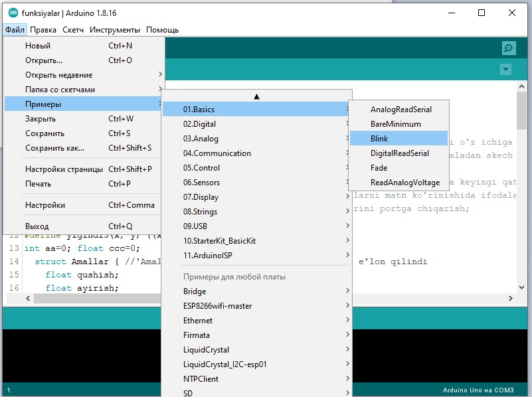Image resolution: width=532 pixels, height=397 pixels.
Task: Expand the Открыть недавние submenu
Action: [x=58, y=75]
